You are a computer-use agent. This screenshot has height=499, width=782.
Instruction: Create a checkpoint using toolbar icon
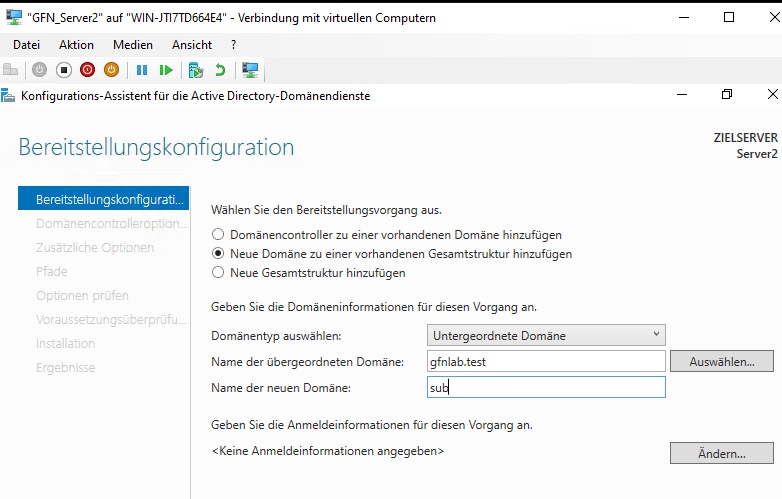[196, 70]
